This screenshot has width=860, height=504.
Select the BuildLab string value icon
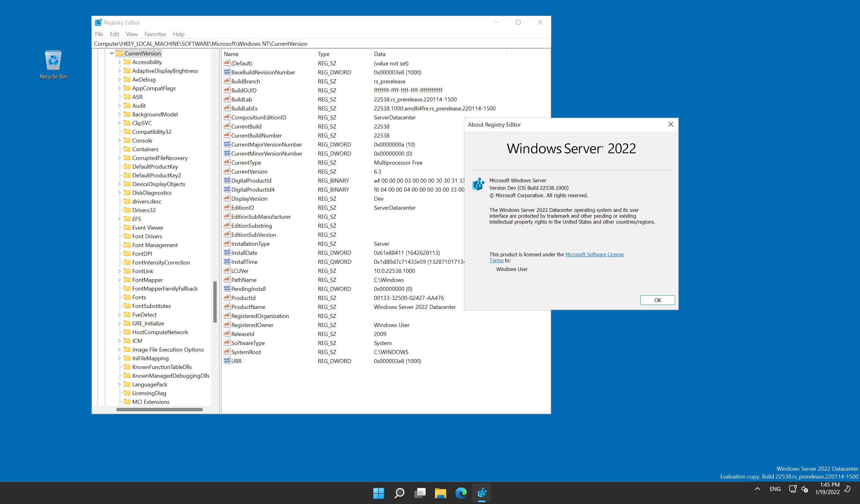227,99
